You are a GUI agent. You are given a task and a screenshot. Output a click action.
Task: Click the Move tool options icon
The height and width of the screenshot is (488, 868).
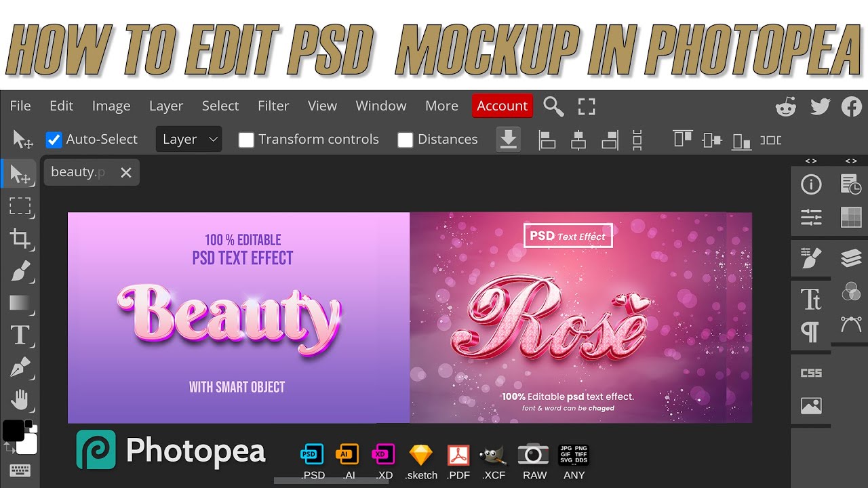click(x=23, y=140)
